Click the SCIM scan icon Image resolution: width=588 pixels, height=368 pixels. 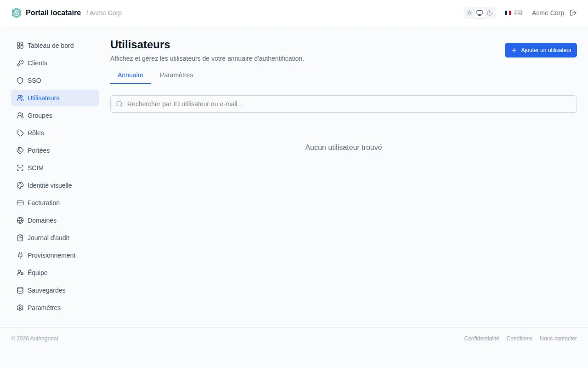(20, 168)
